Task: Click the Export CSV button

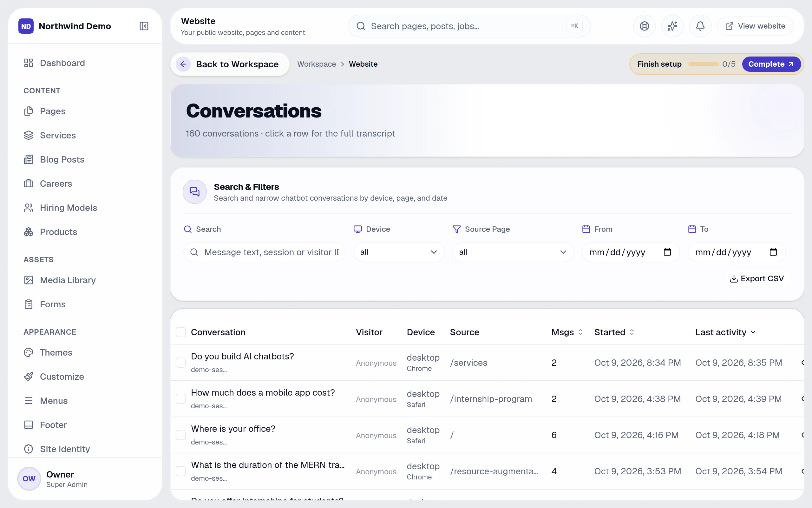Action: [x=756, y=278]
